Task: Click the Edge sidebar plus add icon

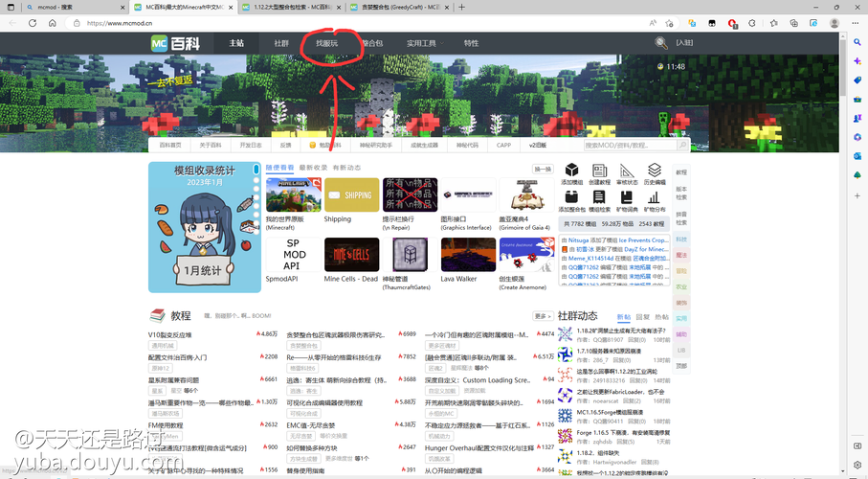Action: [x=857, y=195]
